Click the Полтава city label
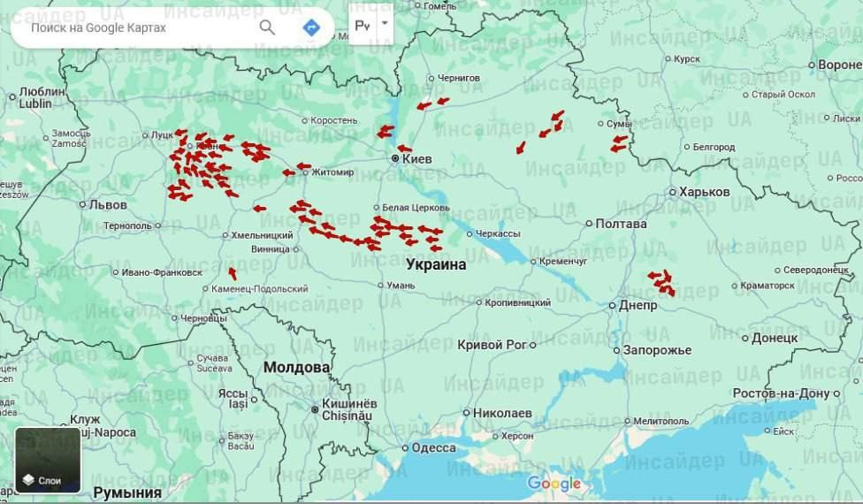 (621, 224)
